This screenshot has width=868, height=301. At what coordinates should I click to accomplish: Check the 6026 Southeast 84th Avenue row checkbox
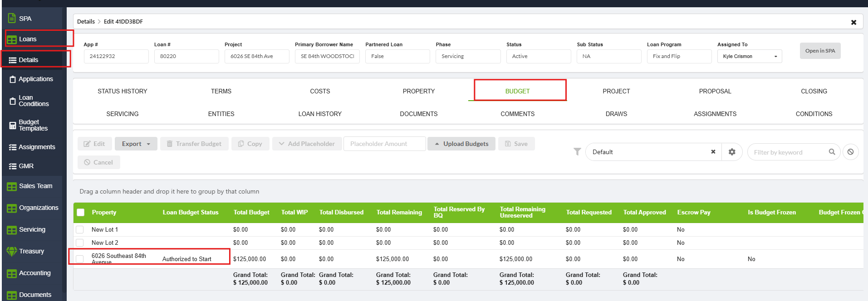click(80, 259)
